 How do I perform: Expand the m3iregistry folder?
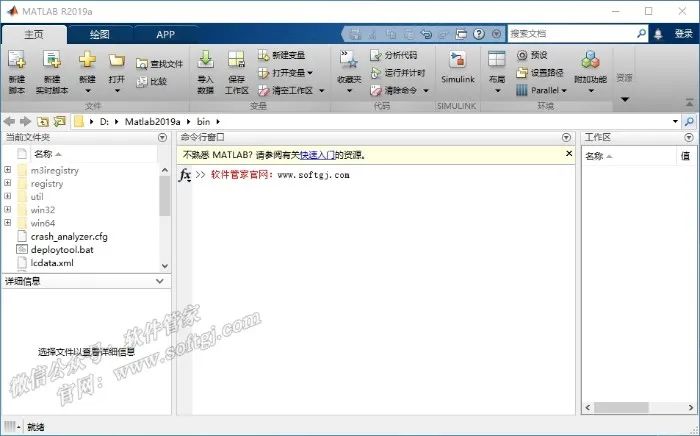pyautogui.click(x=8, y=170)
